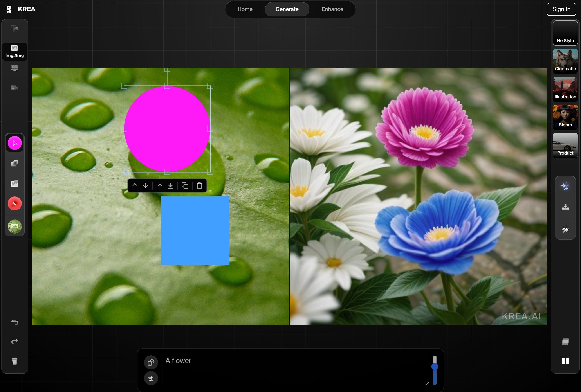Open the Home tab
The height and width of the screenshot is (392, 581).
click(x=245, y=9)
